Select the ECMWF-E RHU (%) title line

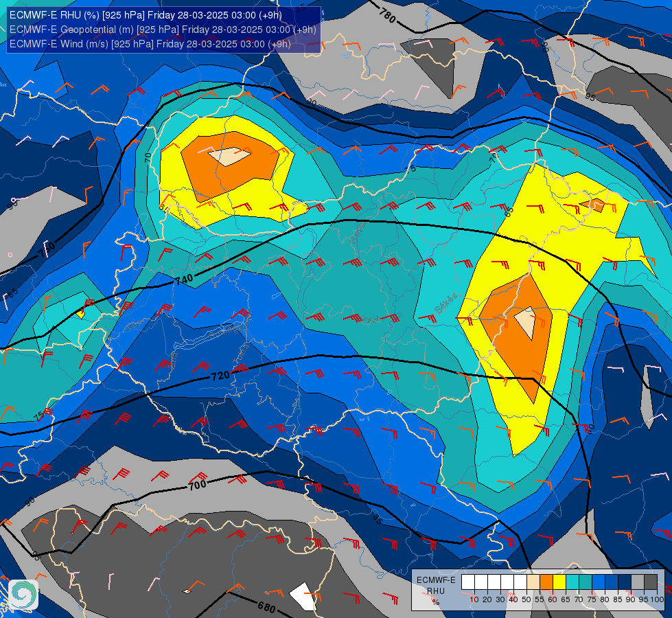(x=146, y=15)
